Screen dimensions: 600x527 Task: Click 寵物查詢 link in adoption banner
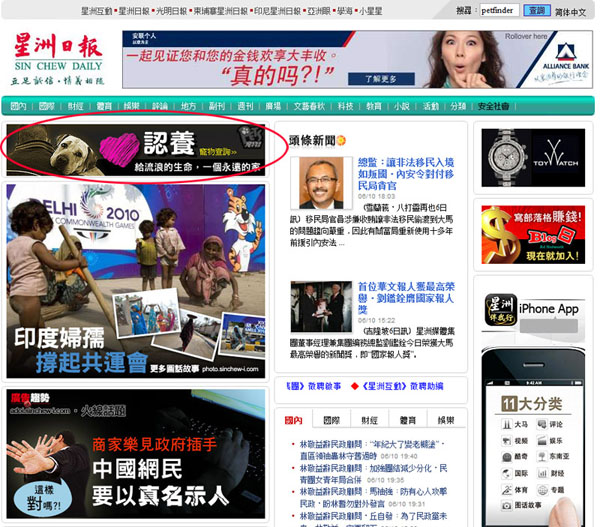218,152
